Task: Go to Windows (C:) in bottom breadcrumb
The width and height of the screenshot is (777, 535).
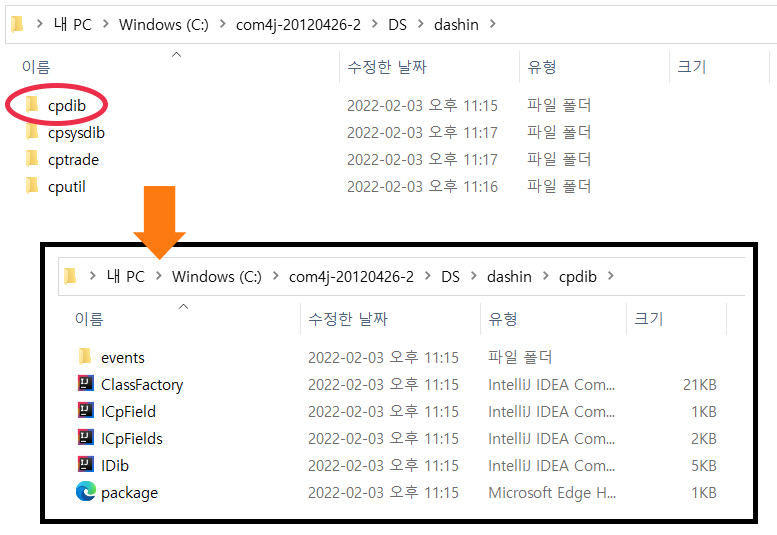Action: pos(217,276)
